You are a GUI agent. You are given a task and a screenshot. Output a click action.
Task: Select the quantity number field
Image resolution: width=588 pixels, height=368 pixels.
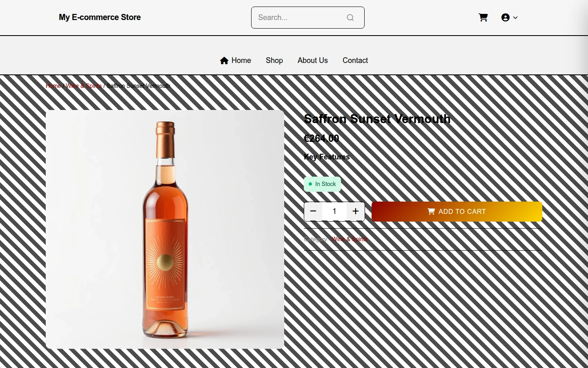(334, 211)
